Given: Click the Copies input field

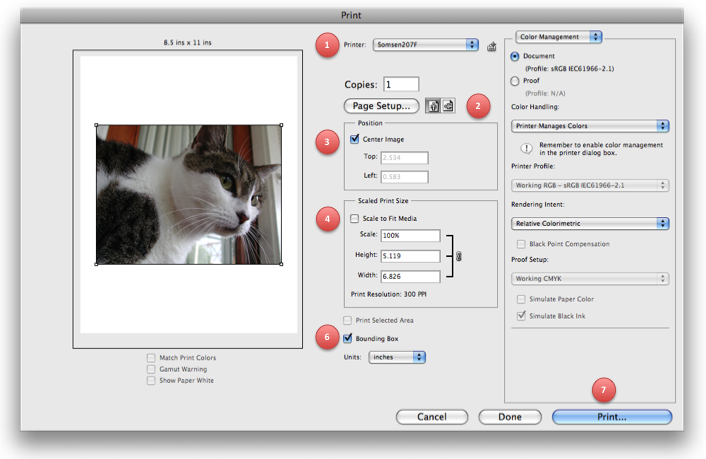Looking at the screenshot, I should coord(401,84).
